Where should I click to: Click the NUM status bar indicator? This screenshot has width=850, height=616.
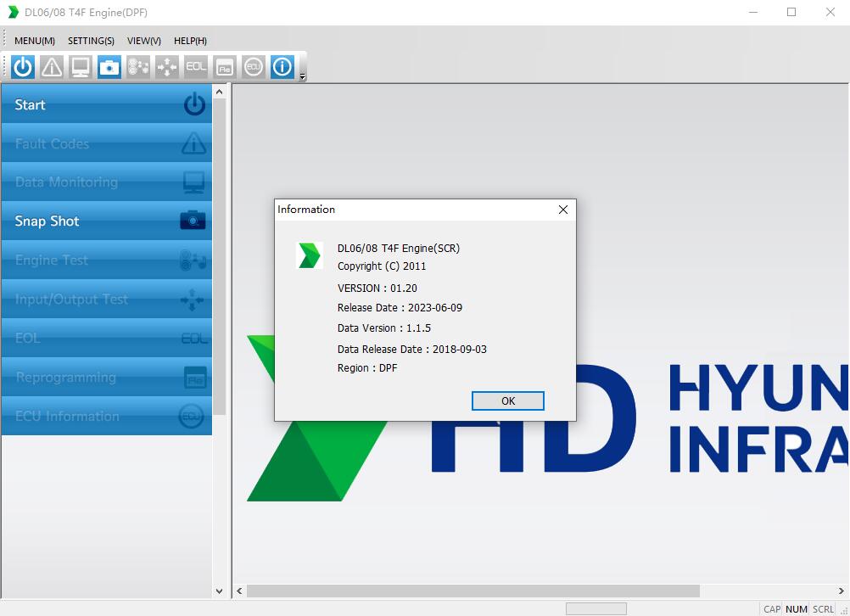click(x=797, y=609)
